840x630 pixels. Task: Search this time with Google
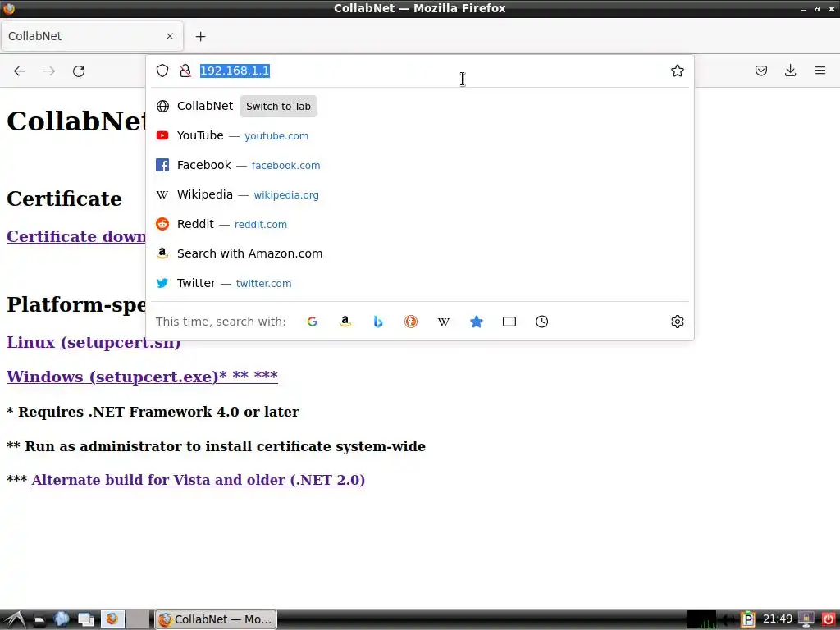(x=313, y=322)
